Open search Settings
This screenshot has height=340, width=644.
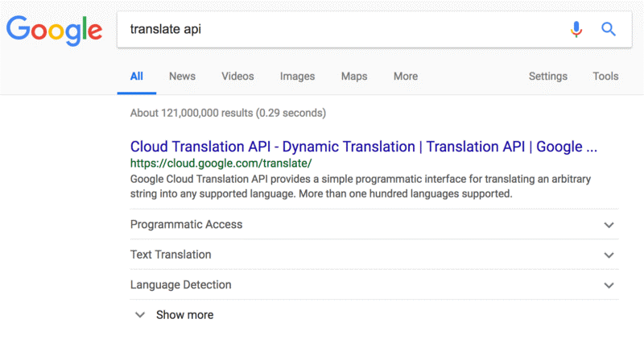pyautogui.click(x=548, y=76)
